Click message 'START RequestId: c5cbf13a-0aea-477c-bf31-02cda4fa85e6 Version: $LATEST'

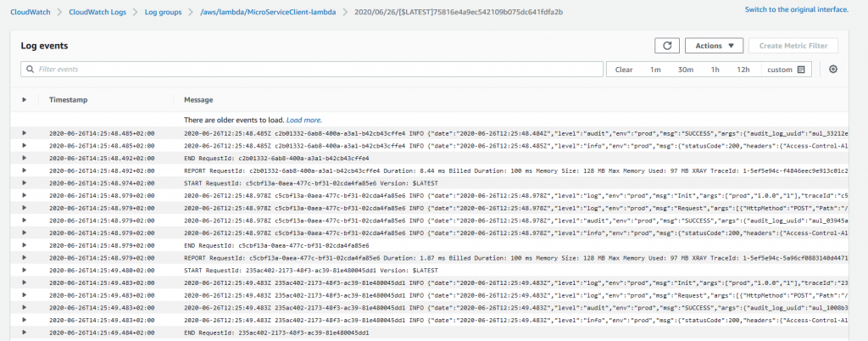[311, 182]
